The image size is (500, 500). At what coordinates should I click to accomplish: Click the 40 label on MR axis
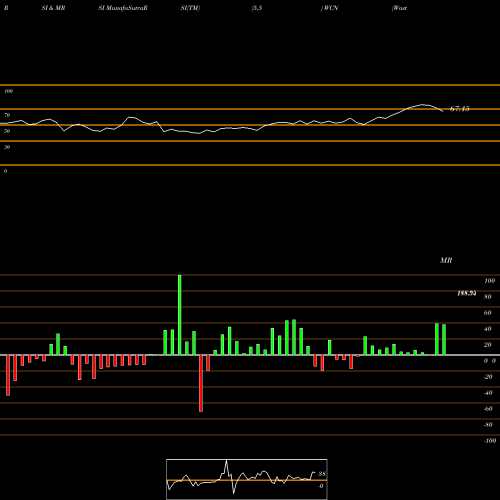487,329
